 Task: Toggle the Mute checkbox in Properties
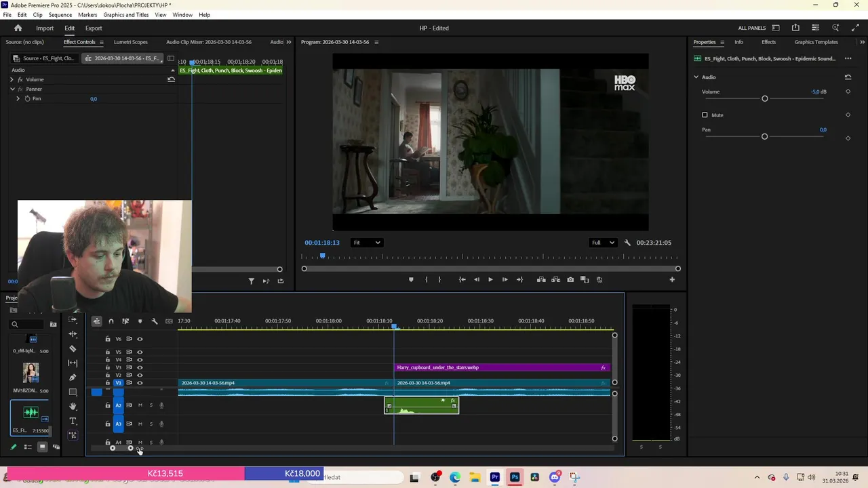click(x=705, y=115)
